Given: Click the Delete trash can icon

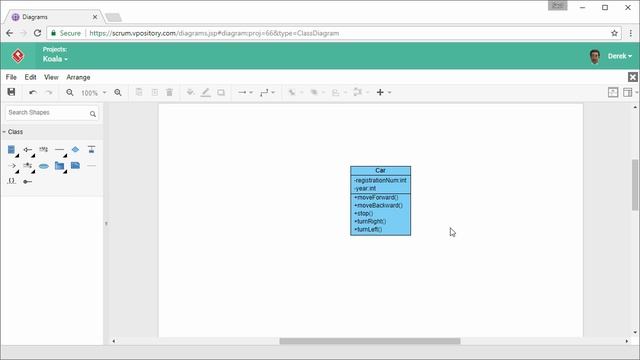Looking at the screenshot, I should [x=170, y=92].
